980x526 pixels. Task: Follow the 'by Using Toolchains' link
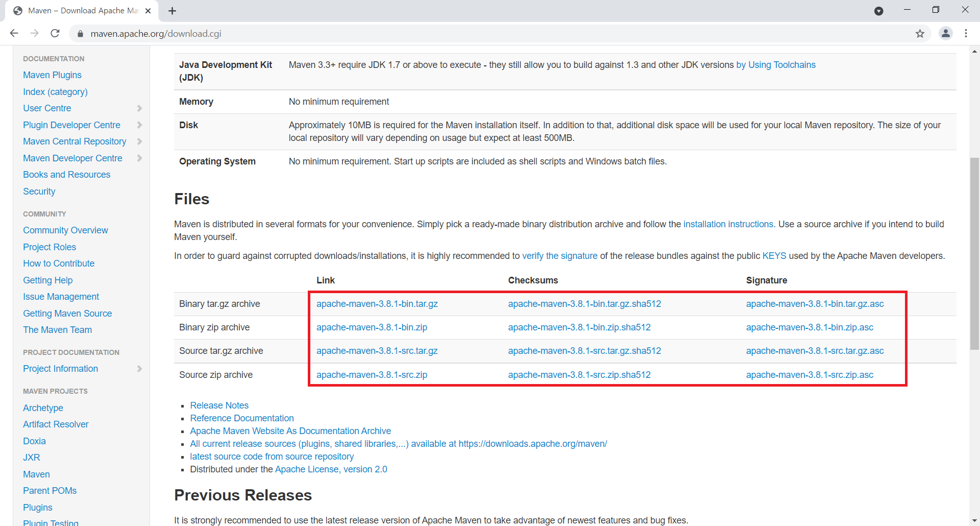coord(776,65)
